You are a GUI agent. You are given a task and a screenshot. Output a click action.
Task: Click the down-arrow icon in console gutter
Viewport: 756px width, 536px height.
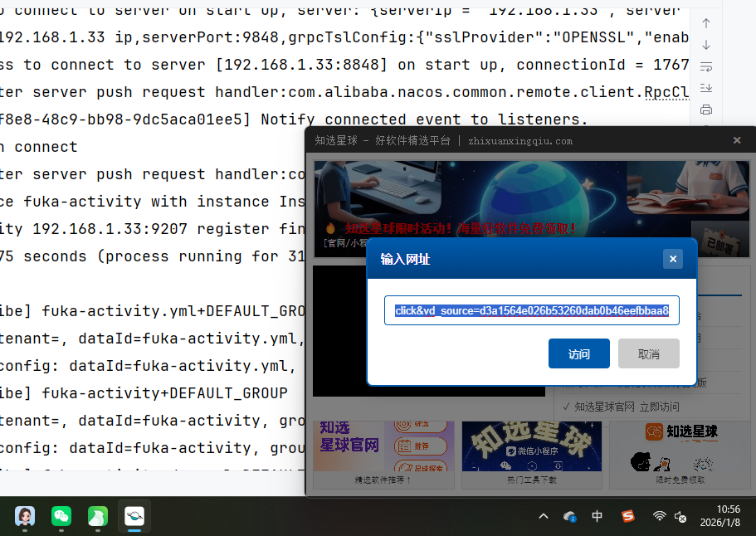click(706, 45)
